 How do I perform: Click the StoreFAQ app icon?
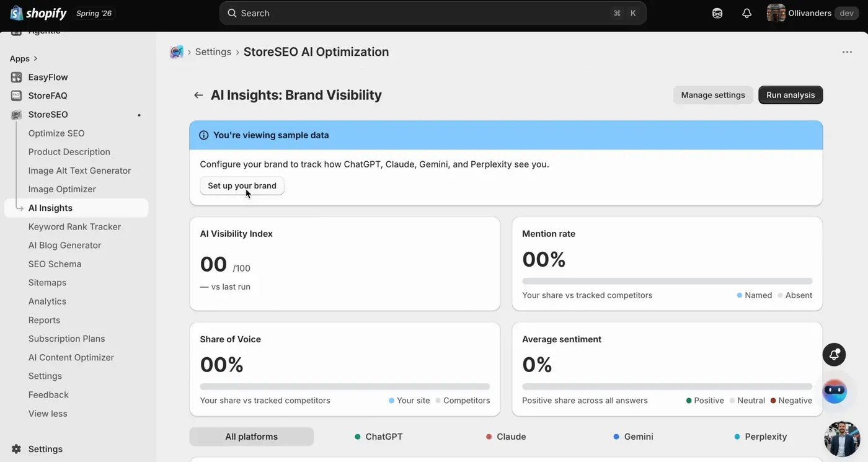(x=16, y=96)
